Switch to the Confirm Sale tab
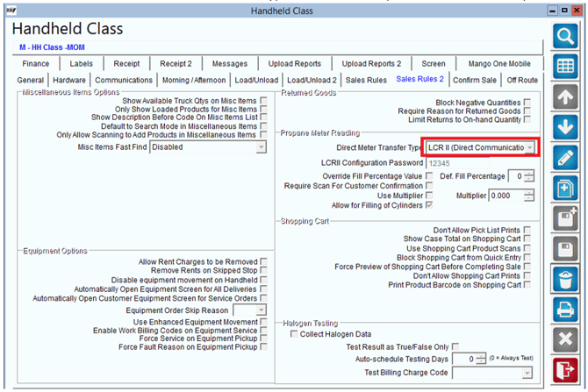This screenshot has width=588, height=392. coord(475,80)
